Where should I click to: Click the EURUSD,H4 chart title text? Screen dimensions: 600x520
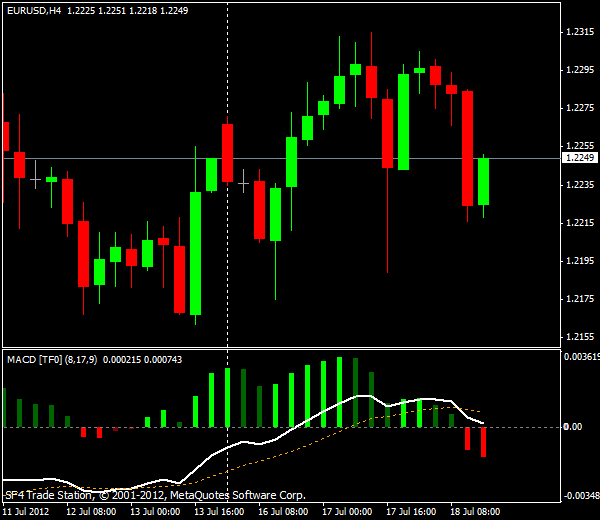[34, 11]
